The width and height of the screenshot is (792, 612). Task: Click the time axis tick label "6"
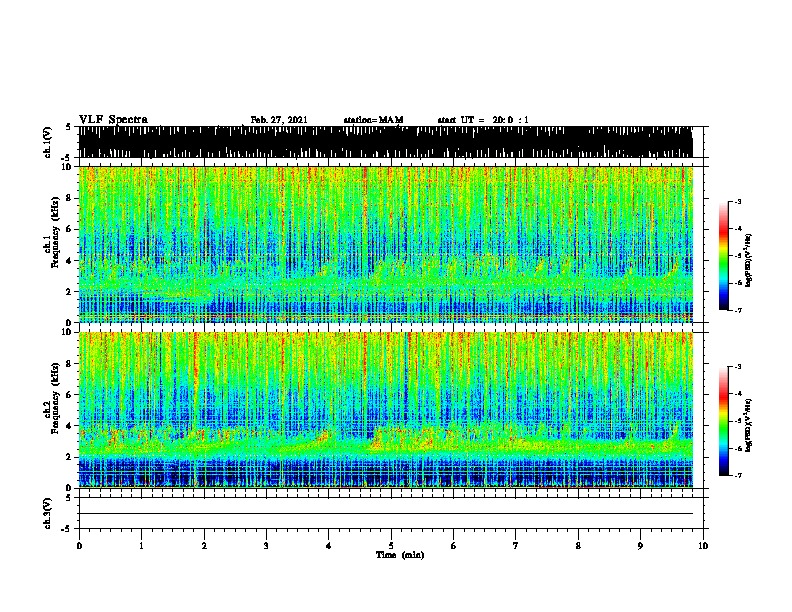454,546
